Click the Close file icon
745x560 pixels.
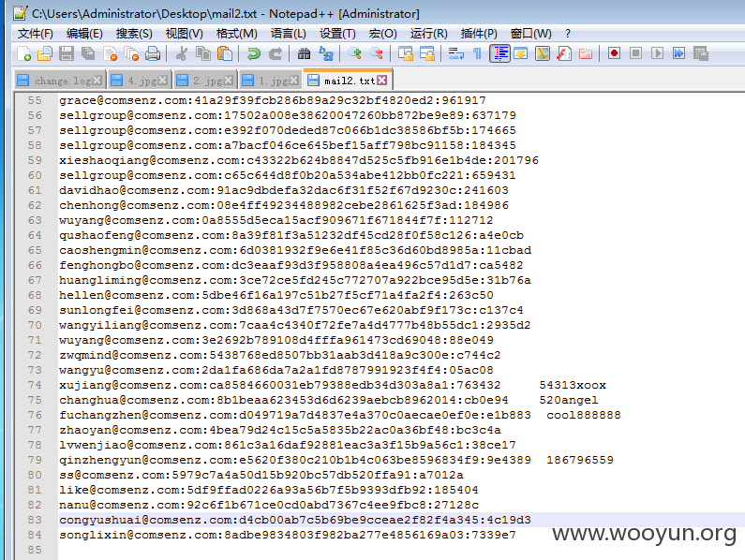click(x=111, y=53)
